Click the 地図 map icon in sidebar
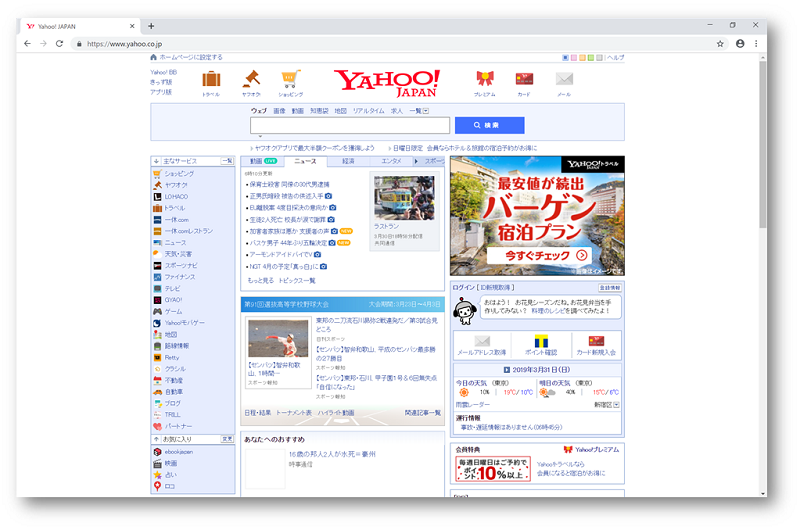The height and width of the screenshot is (530, 800). pyautogui.click(x=158, y=335)
